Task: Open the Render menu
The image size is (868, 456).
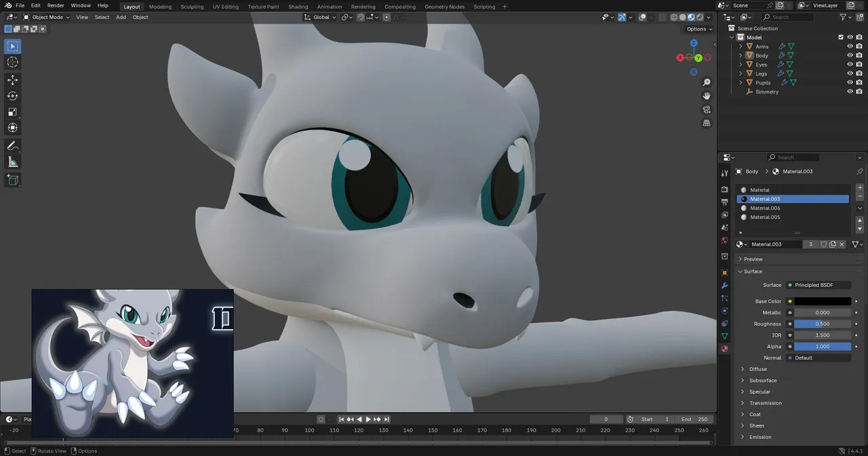Action: tap(56, 5)
